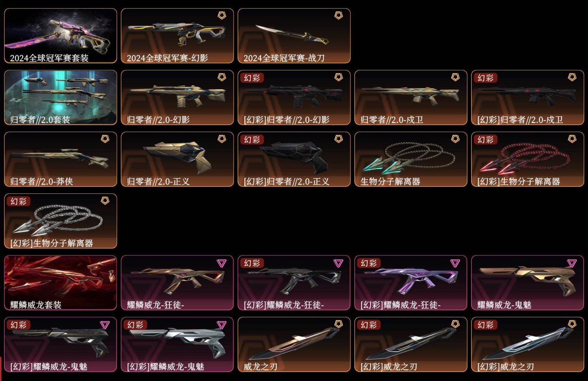This screenshot has width=588, height=381.
Task: Open the 归零者//2.0套装 bundle thumbnail
Action: [x=60, y=97]
